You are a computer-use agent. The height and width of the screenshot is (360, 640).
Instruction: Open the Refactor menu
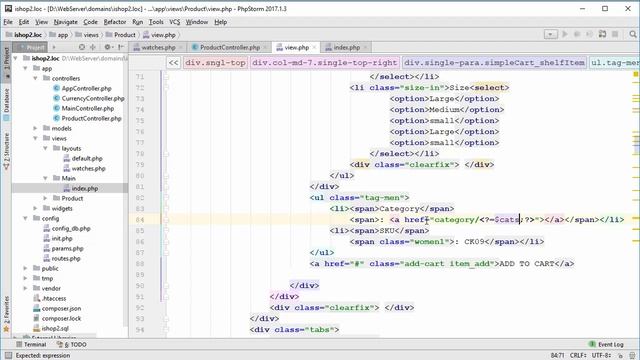click(115, 22)
